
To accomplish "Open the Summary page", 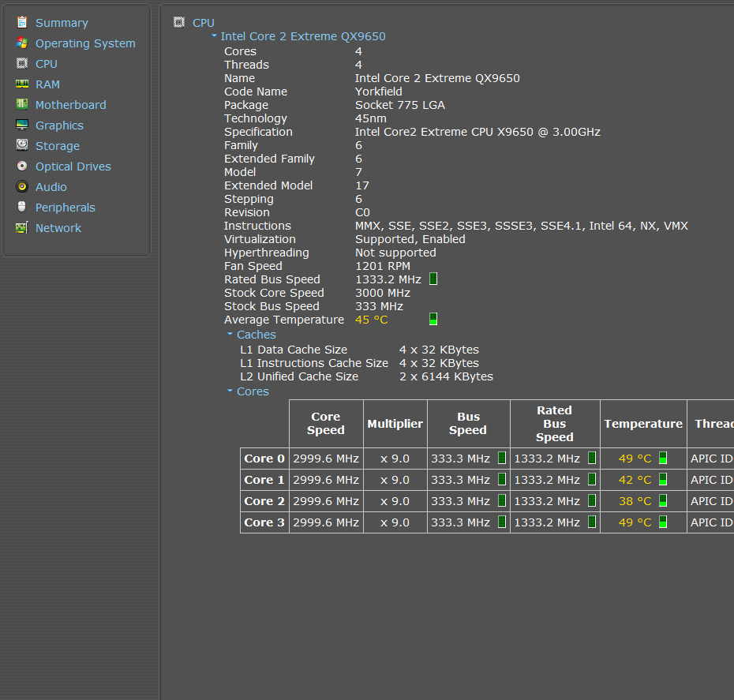I will point(62,23).
